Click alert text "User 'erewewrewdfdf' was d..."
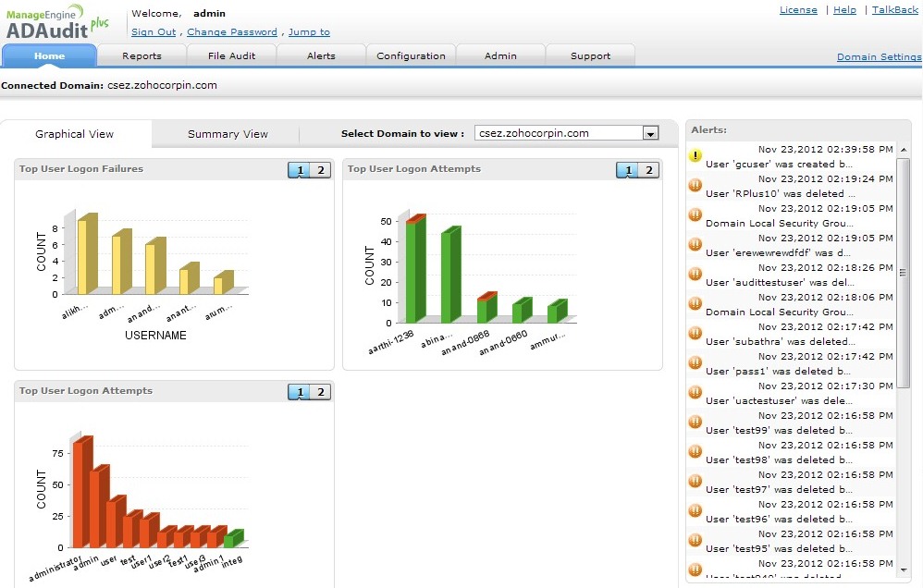 (778, 253)
